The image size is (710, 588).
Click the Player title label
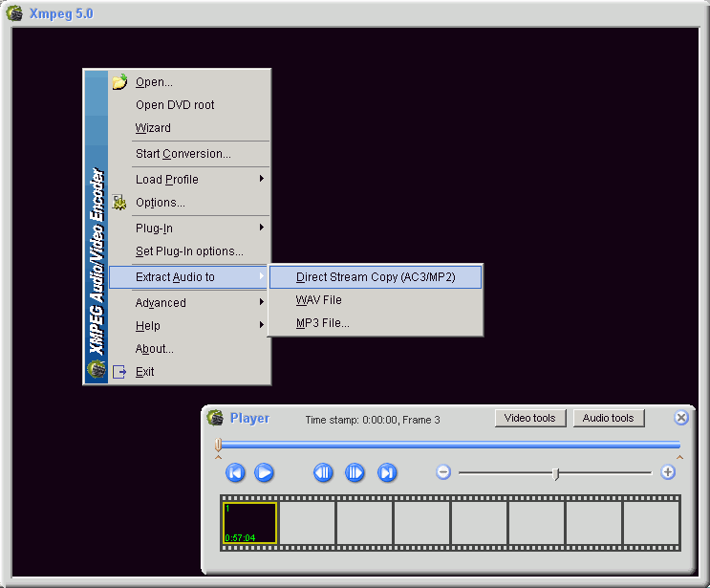click(250, 418)
